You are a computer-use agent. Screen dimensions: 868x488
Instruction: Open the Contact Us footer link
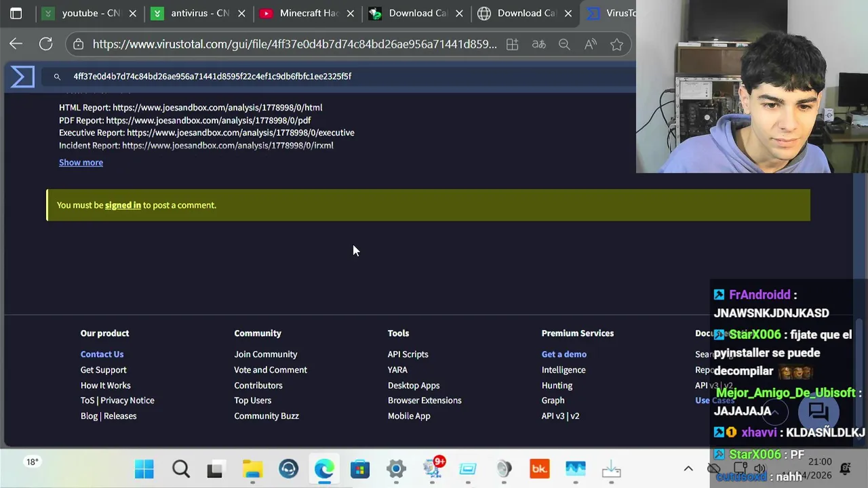point(102,354)
